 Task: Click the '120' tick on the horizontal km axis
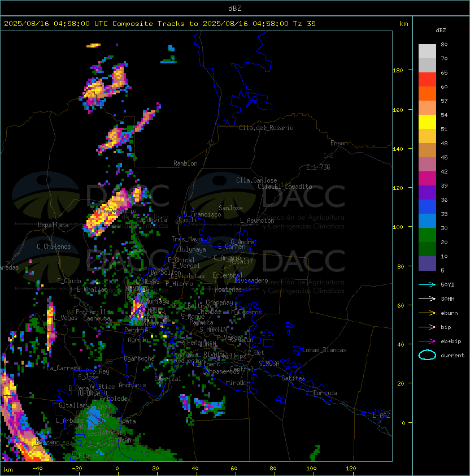351,469
